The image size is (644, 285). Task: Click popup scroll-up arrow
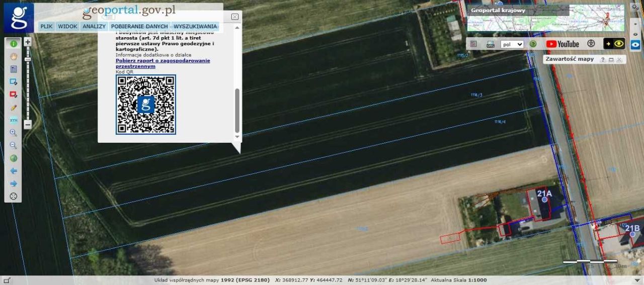tap(237, 27)
